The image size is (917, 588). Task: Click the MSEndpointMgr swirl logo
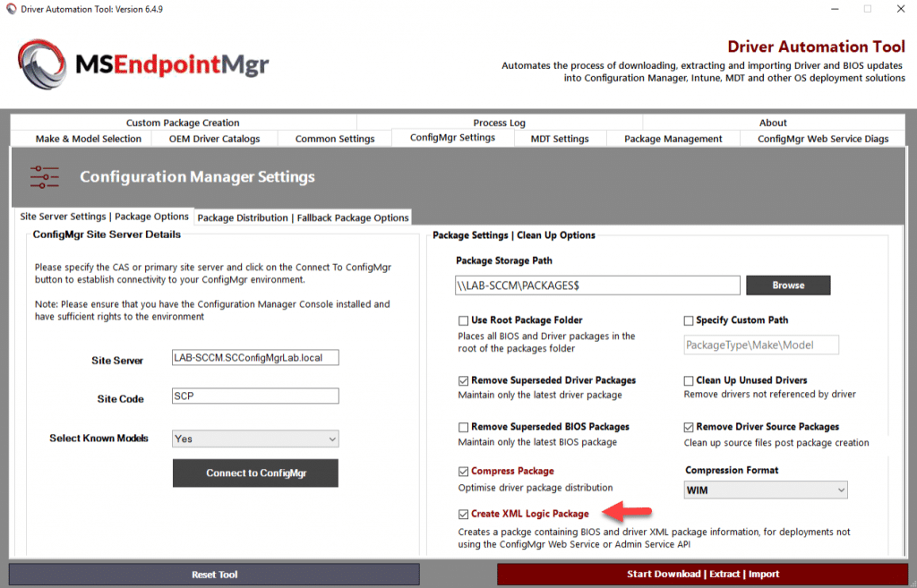coord(41,64)
